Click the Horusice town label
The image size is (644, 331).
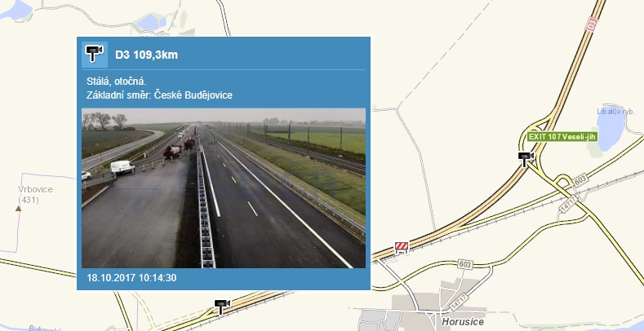click(x=463, y=321)
